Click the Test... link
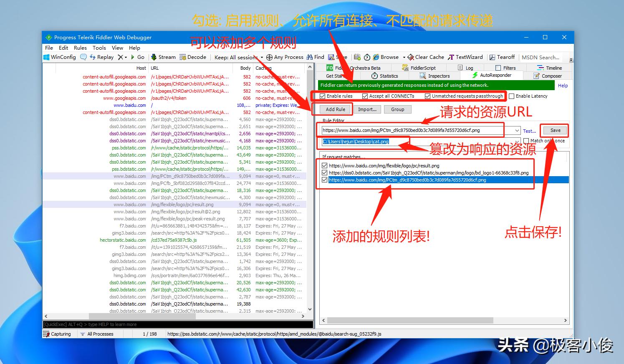The width and height of the screenshot is (624, 364). (x=529, y=131)
